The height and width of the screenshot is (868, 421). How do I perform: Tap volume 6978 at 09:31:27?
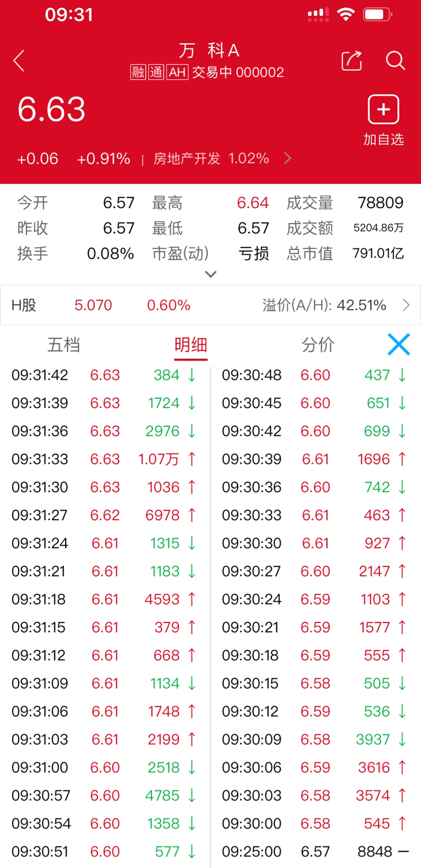coord(163,515)
